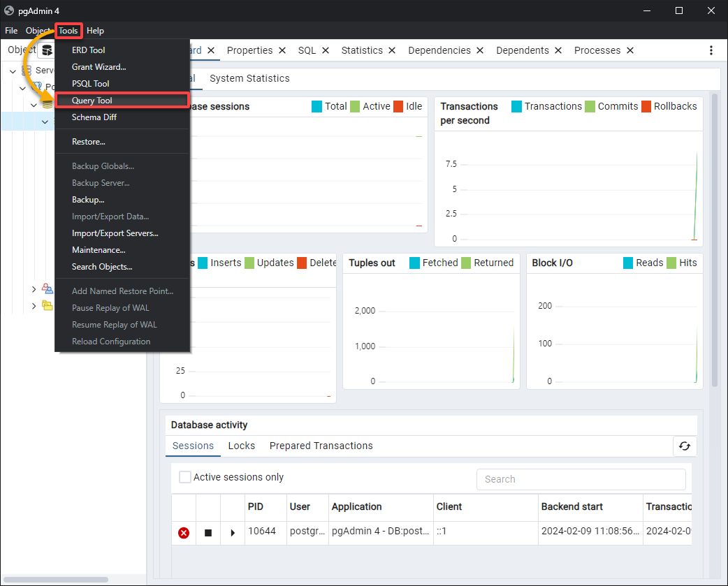
Task: Close the Properties tab
Action: (x=282, y=50)
